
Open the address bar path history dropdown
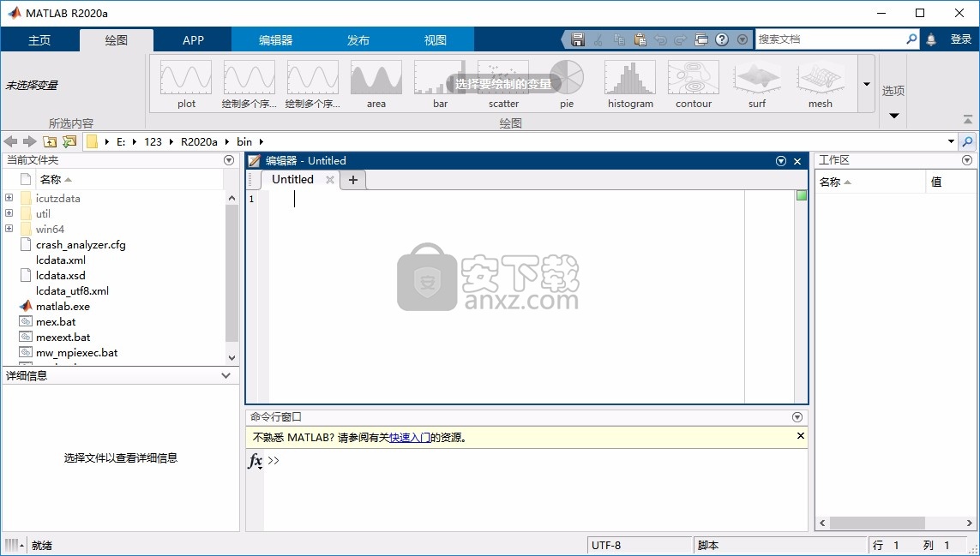click(951, 142)
